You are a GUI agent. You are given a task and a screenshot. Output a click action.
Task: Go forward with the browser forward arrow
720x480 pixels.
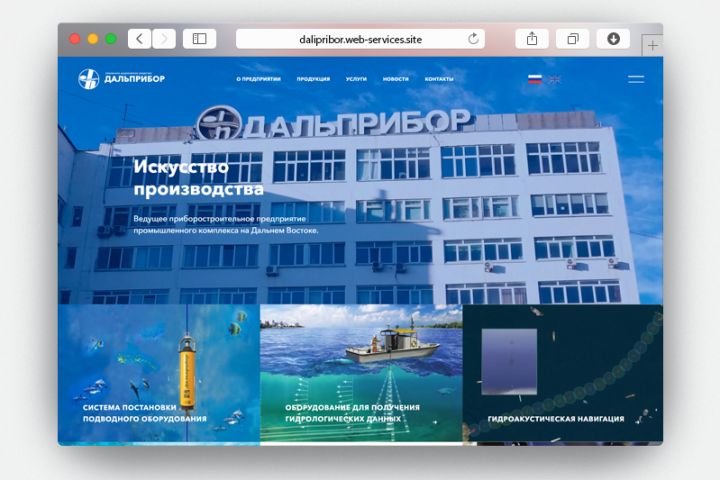tap(164, 39)
